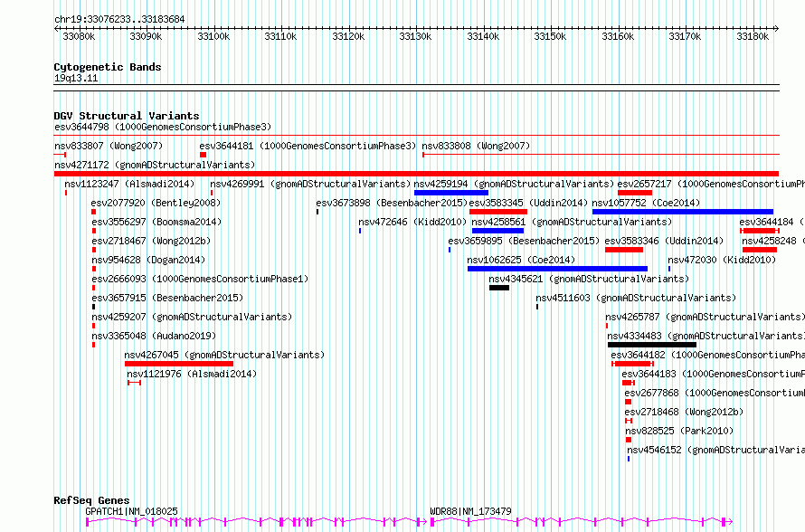The image size is (805, 532).
Task: Select esv2677868 variant label
Action: pyautogui.click(x=715, y=393)
